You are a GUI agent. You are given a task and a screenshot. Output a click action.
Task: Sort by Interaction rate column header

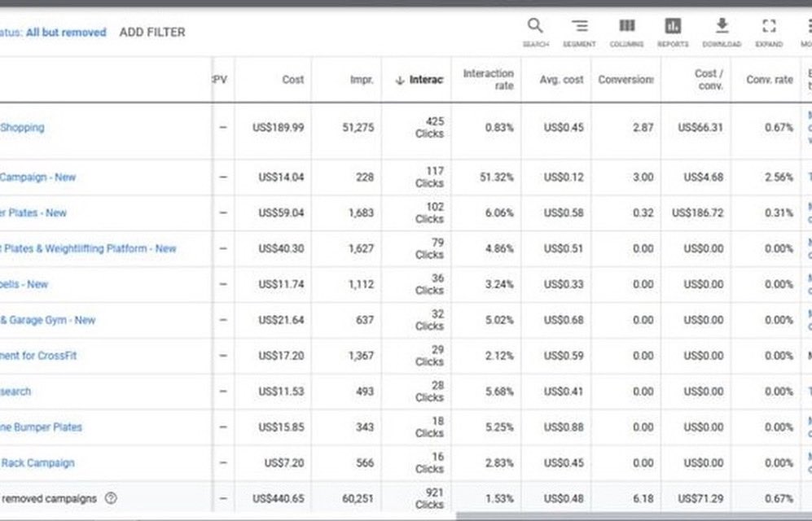[488, 80]
